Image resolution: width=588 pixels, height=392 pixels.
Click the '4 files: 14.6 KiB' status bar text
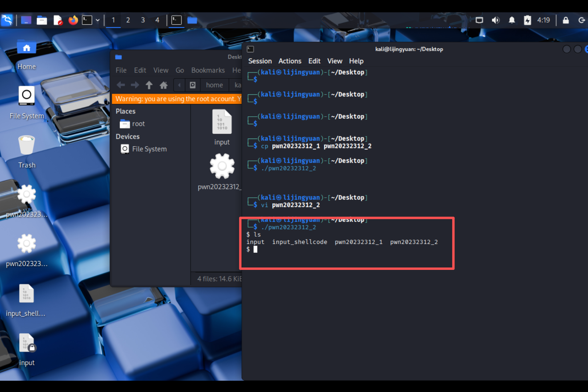click(x=220, y=279)
